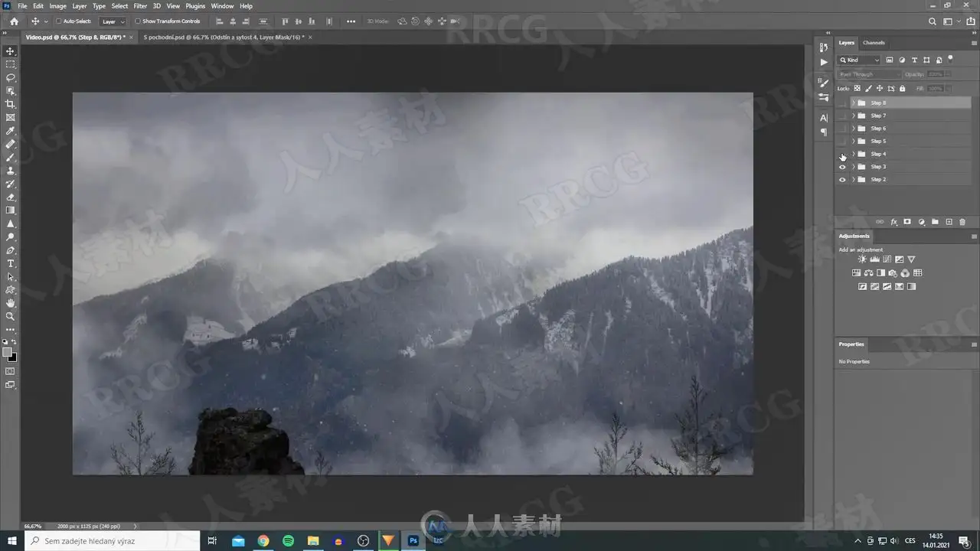Viewport: 980px width, 551px height.
Task: Open Auto-Select Layer dropdown
Action: pos(113,21)
